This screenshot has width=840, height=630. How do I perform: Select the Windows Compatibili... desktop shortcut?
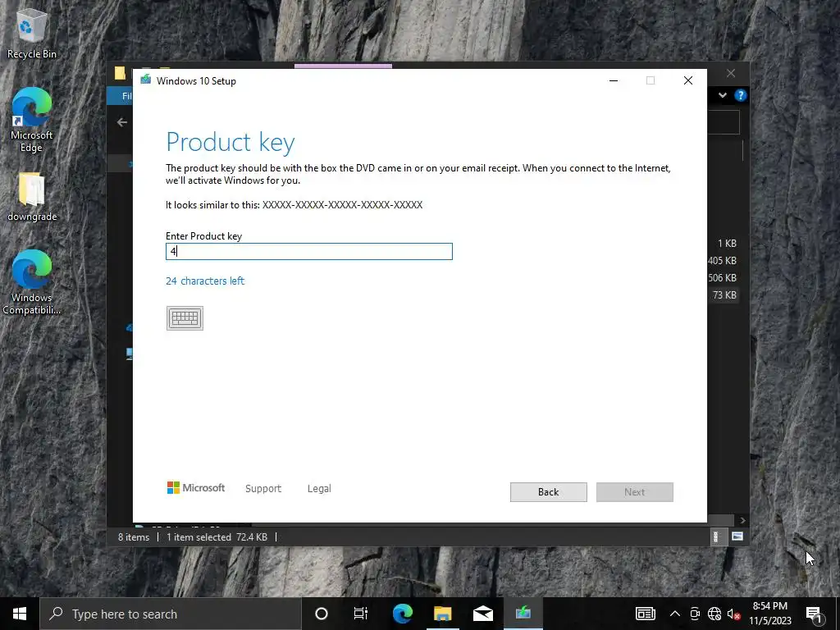(x=32, y=282)
